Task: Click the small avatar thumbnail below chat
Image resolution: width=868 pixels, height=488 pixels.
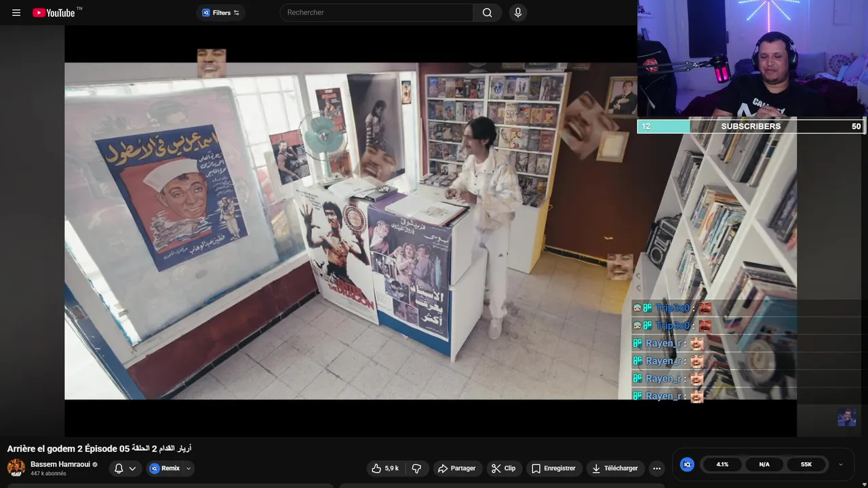Action: click(846, 418)
